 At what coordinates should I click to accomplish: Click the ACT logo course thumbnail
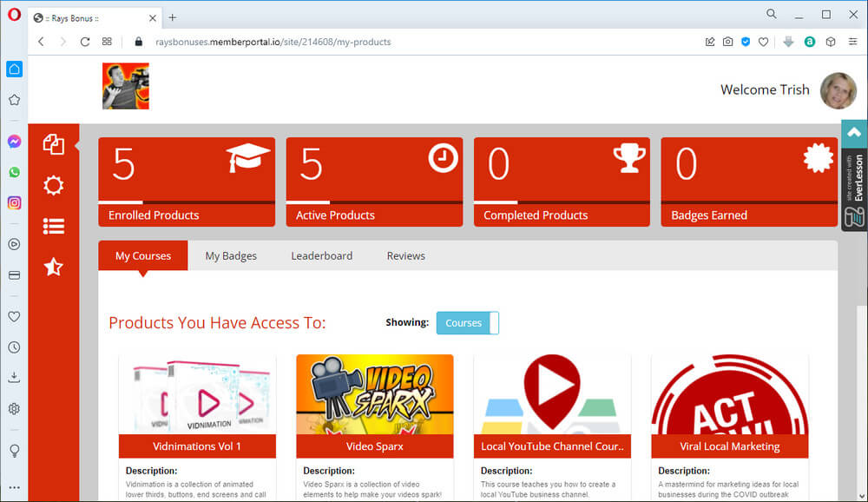tap(730, 394)
